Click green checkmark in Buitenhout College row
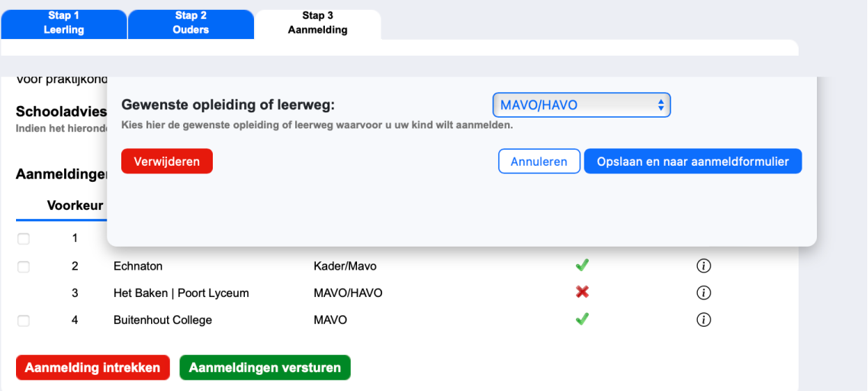The height and width of the screenshot is (391, 868). (582, 319)
